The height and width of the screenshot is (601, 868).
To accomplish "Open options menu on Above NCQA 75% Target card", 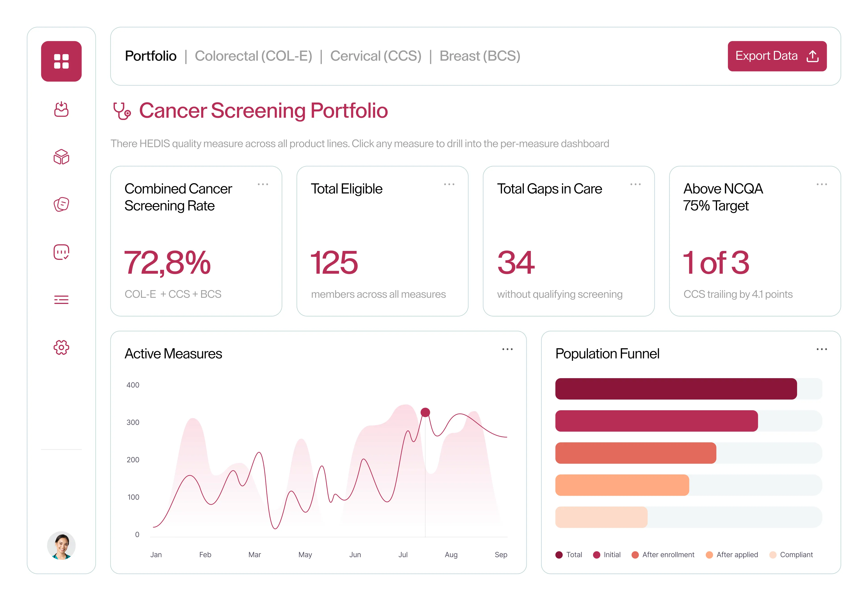I will point(822,185).
